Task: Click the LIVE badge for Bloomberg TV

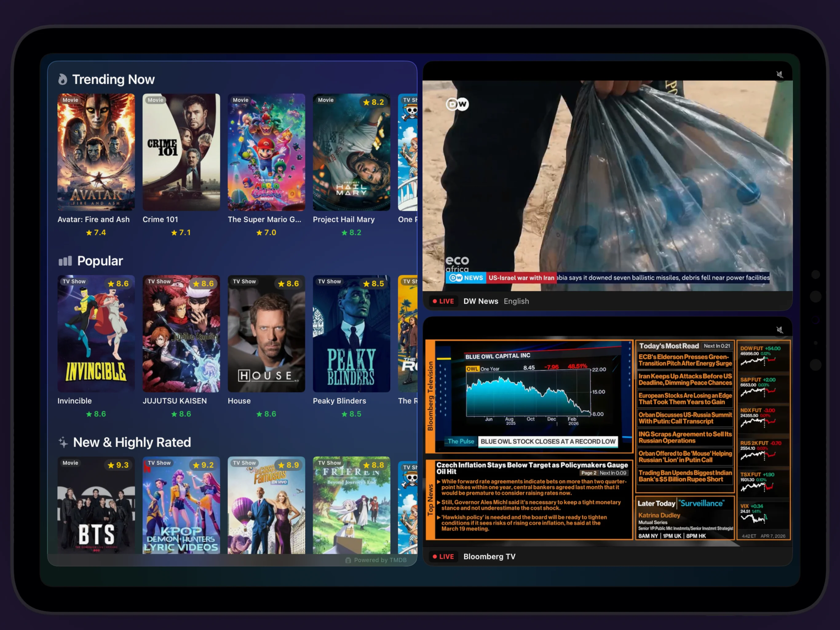Action: pos(444,557)
